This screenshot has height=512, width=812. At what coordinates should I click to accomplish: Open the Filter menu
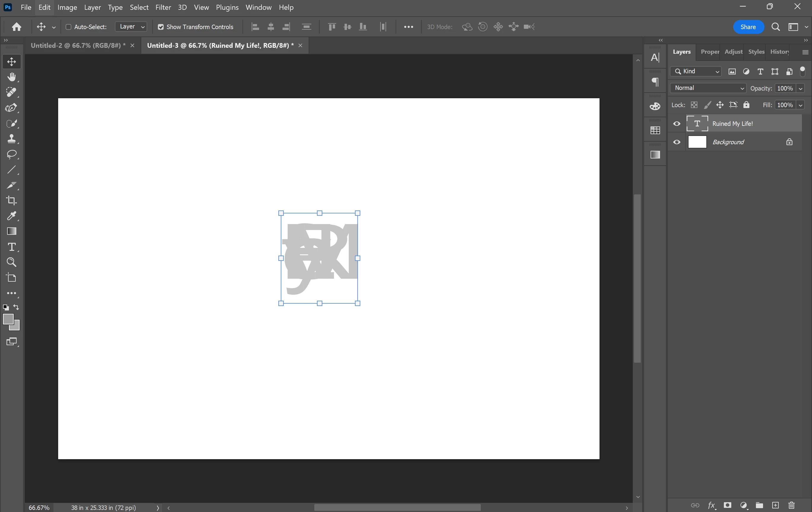[163, 7]
